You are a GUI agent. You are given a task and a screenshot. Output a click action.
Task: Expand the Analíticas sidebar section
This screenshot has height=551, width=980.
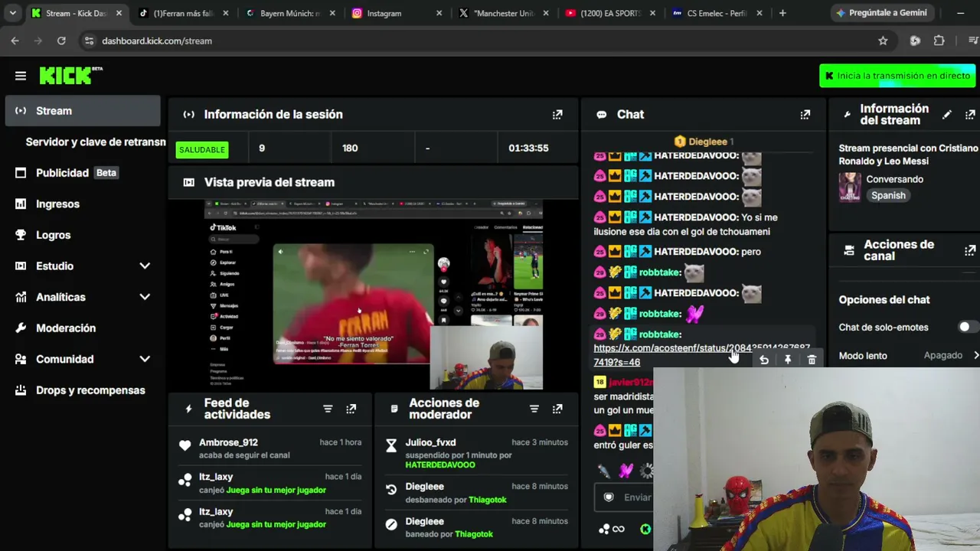(x=145, y=297)
